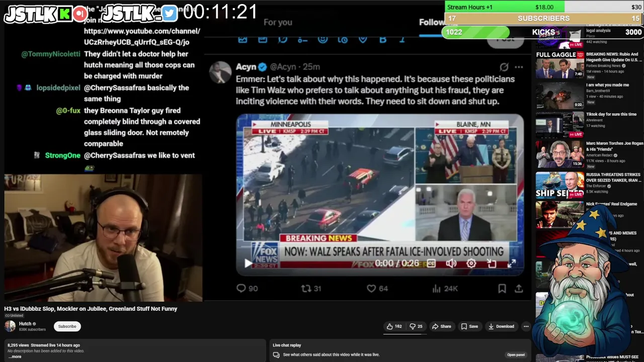This screenshot has width=644, height=362.
Task: Toggle captions on the embedded tweet video
Action: [x=431, y=263]
